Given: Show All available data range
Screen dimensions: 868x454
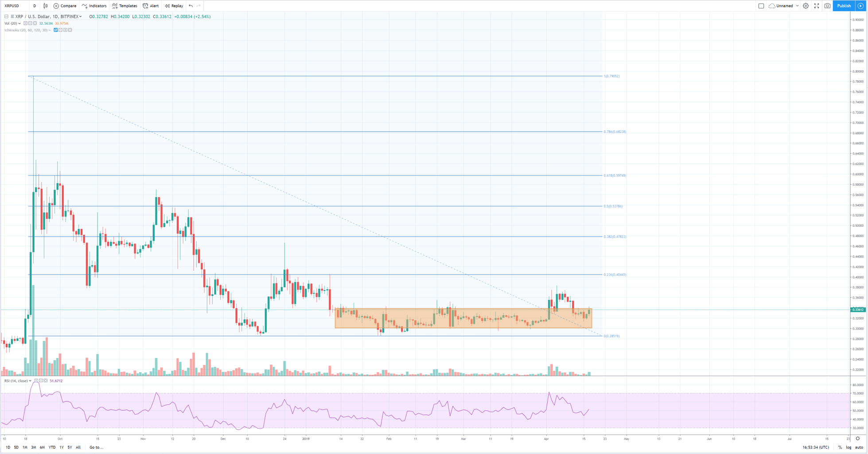Looking at the screenshot, I should point(78,447).
